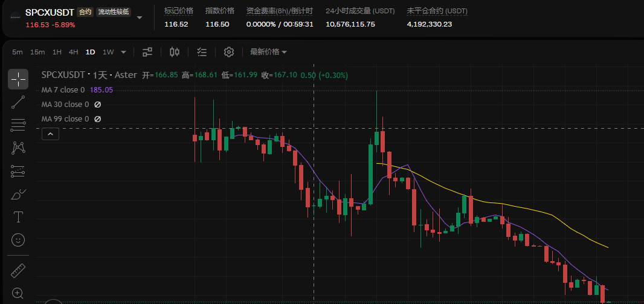Select the brush drawing tool

tap(18, 194)
